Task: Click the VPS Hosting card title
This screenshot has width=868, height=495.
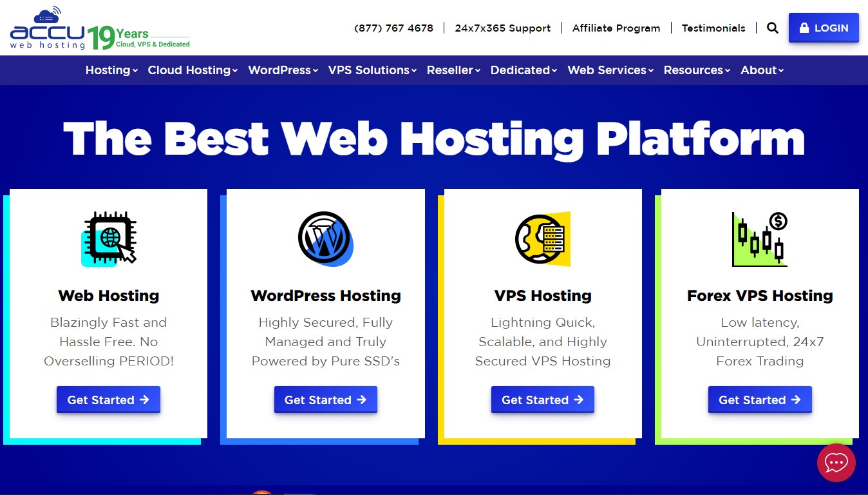Action: (x=543, y=296)
